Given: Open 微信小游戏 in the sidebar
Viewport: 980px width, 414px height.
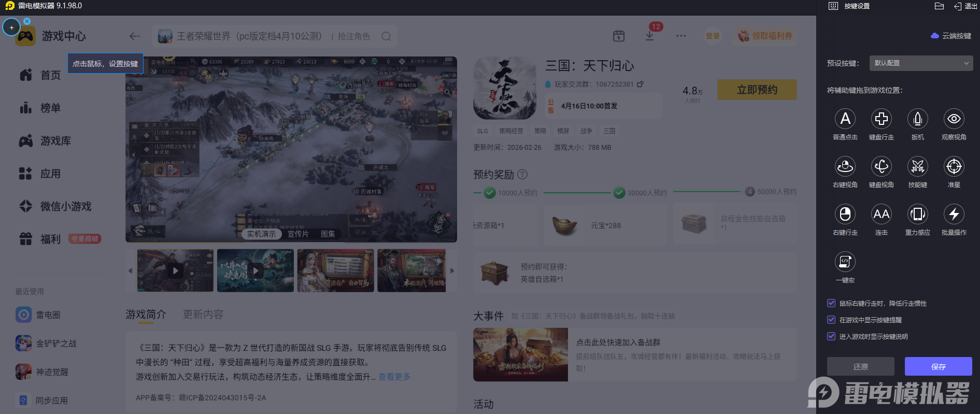Looking at the screenshot, I should pos(55,206).
